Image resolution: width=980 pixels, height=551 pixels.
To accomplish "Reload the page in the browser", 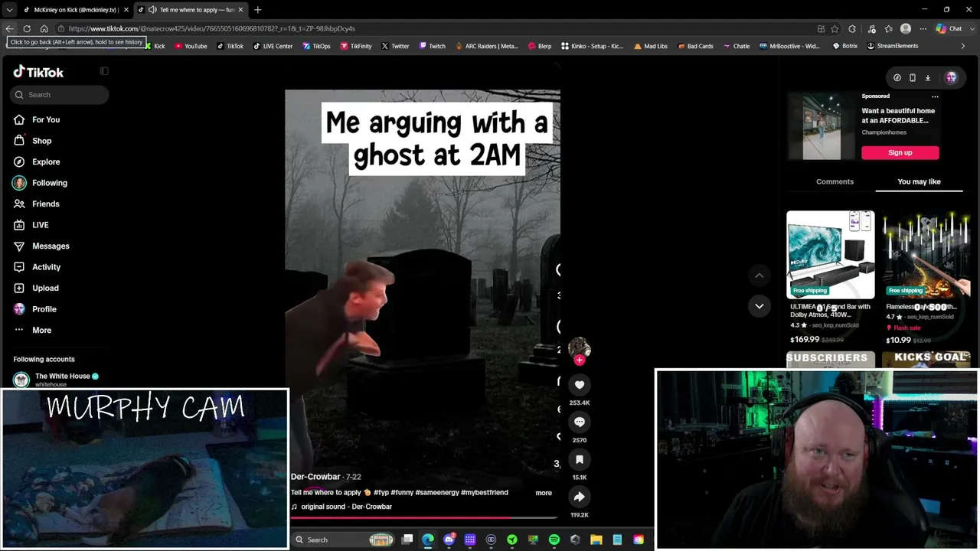I will point(27,29).
